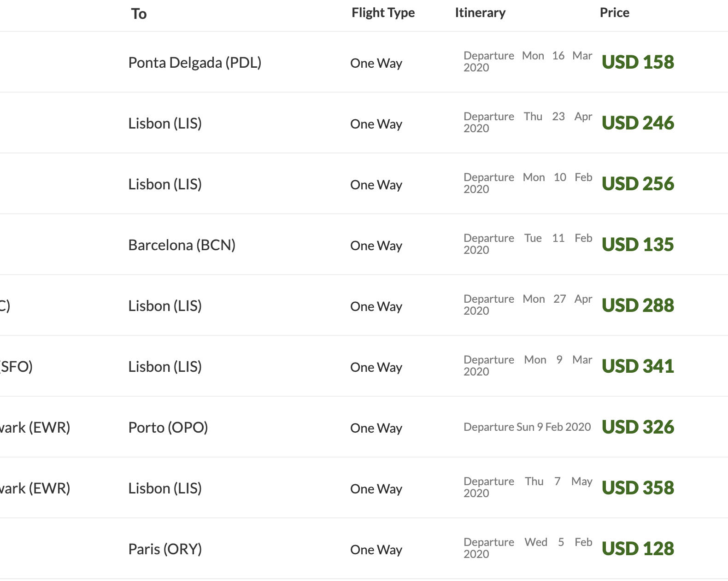
Task: Choose the USD 128 Paris price
Action: (x=638, y=549)
